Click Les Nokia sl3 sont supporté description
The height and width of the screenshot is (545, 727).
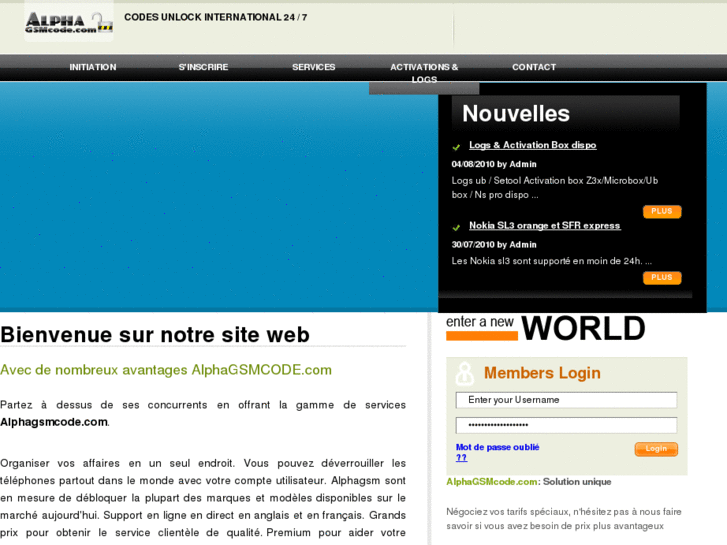coord(552,261)
